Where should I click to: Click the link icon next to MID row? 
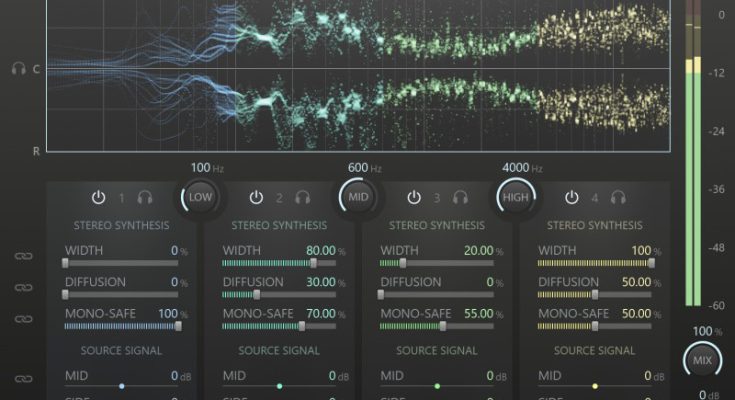pos(23,379)
